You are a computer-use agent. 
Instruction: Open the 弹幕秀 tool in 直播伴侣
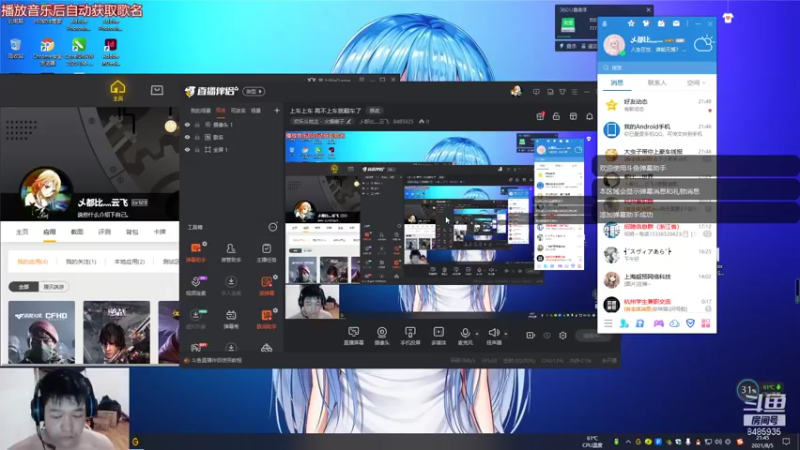(231, 319)
